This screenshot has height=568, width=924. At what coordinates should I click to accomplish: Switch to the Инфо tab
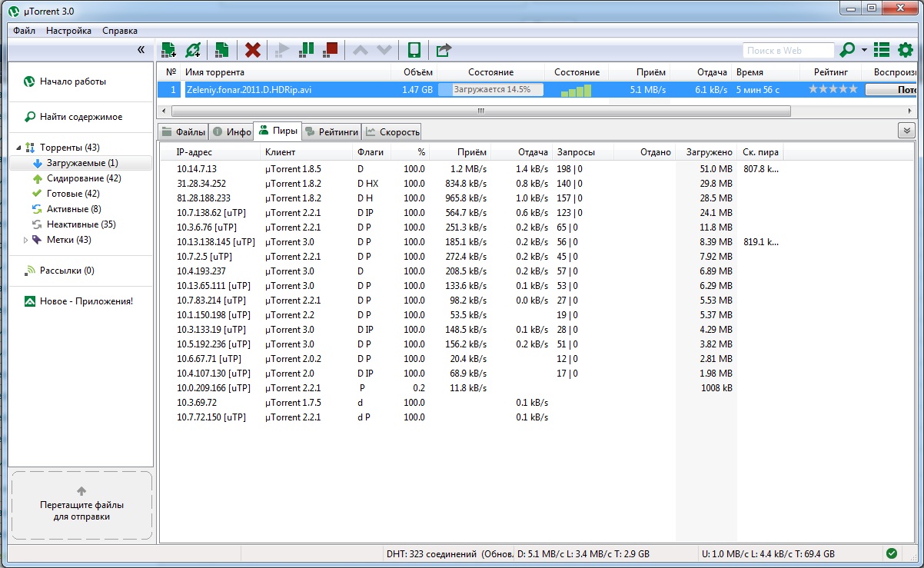pos(231,132)
